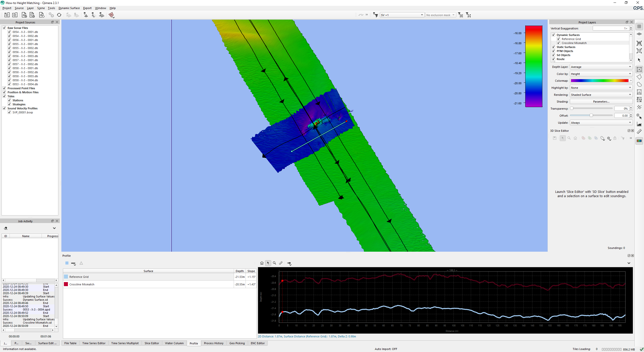Screen dimensions: 644x352
Task: Open the Dynamic Surface menu
Action: point(69,8)
